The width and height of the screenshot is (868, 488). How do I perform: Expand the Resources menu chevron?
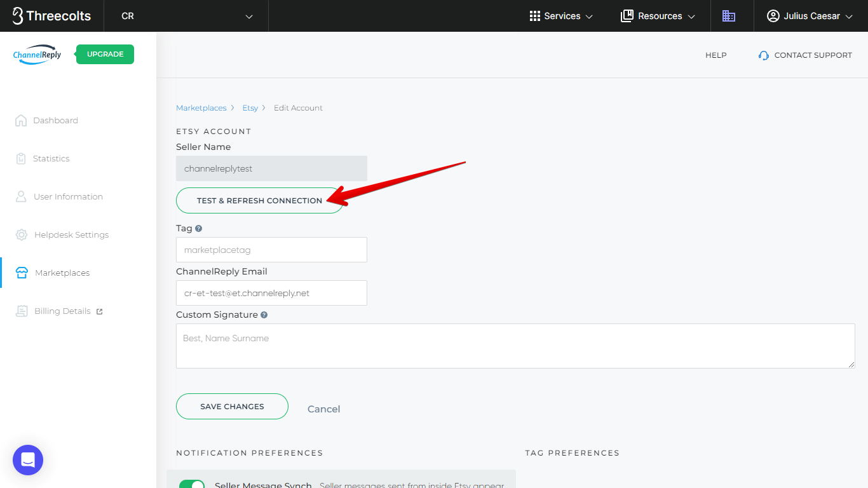pyautogui.click(x=691, y=17)
